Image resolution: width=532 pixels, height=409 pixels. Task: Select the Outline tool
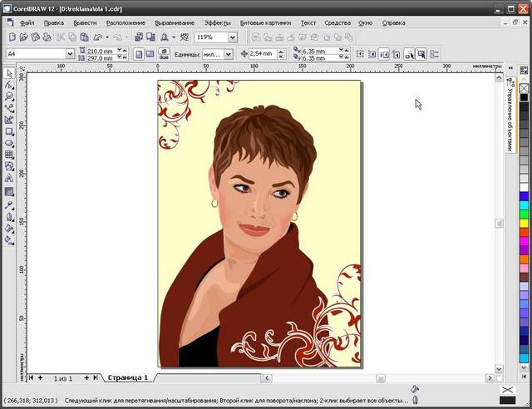[x=9, y=216]
